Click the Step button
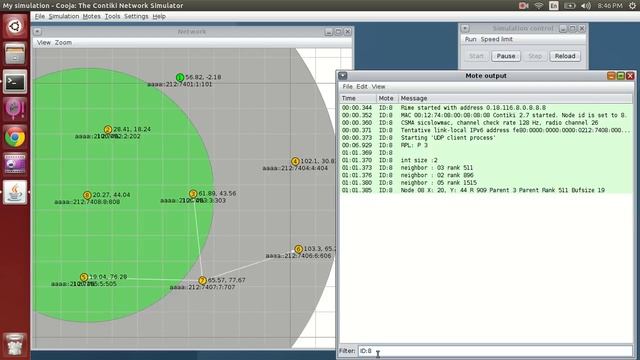Viewport: 640px width, 360px height. 535,56
